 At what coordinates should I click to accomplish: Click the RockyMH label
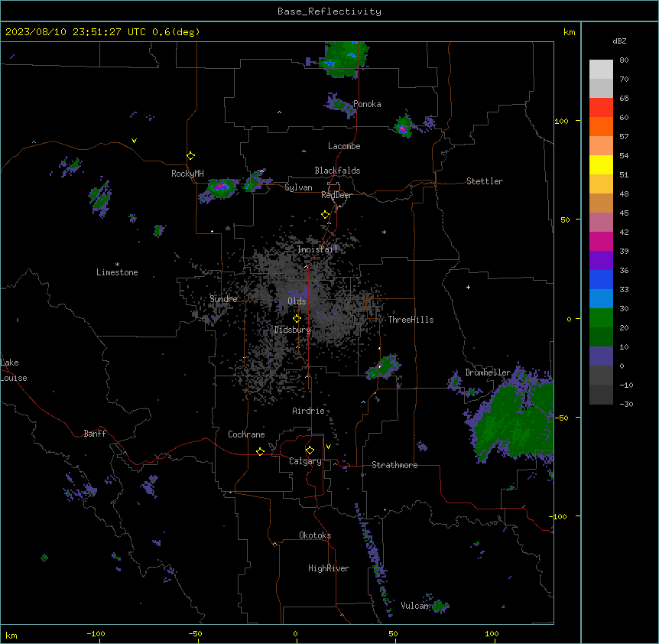(187, 173)
